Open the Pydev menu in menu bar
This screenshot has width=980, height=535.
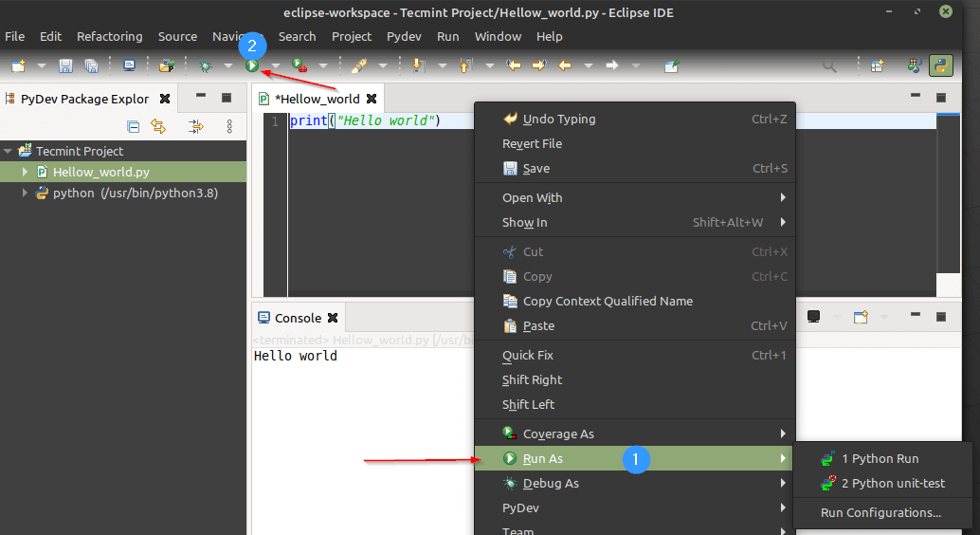(404, 36)
